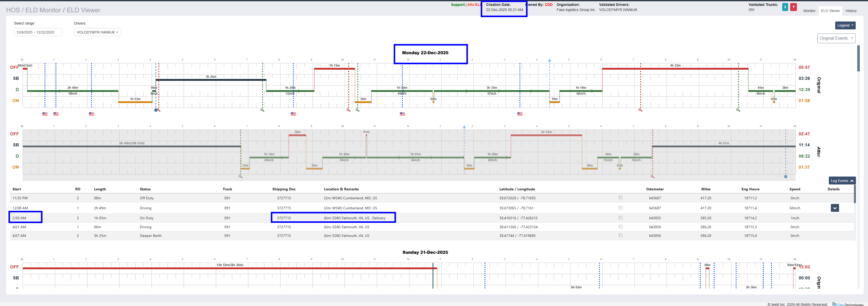Switch to the Monitor tab
Viewport: 868px width, 306px height.
(809, 11)
